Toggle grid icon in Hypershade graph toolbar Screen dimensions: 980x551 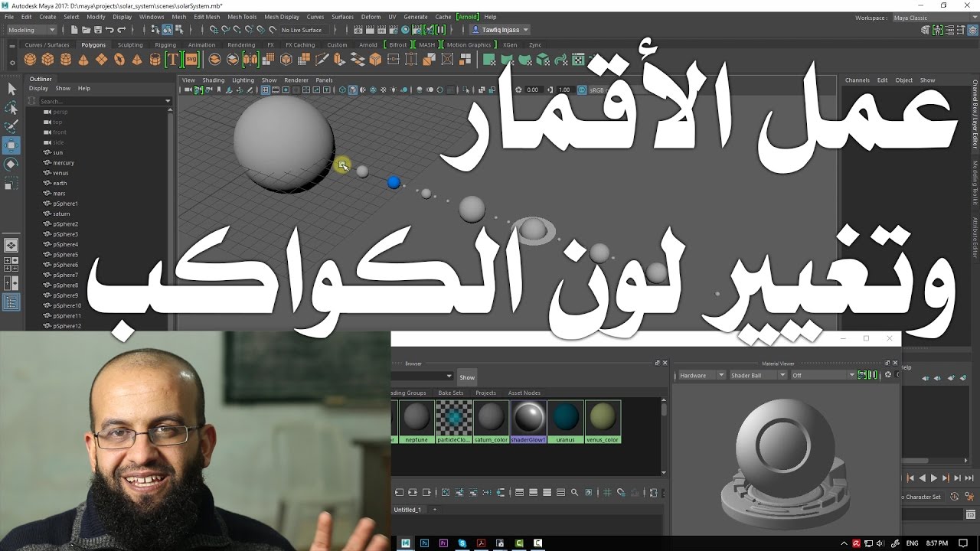[608, 492]
